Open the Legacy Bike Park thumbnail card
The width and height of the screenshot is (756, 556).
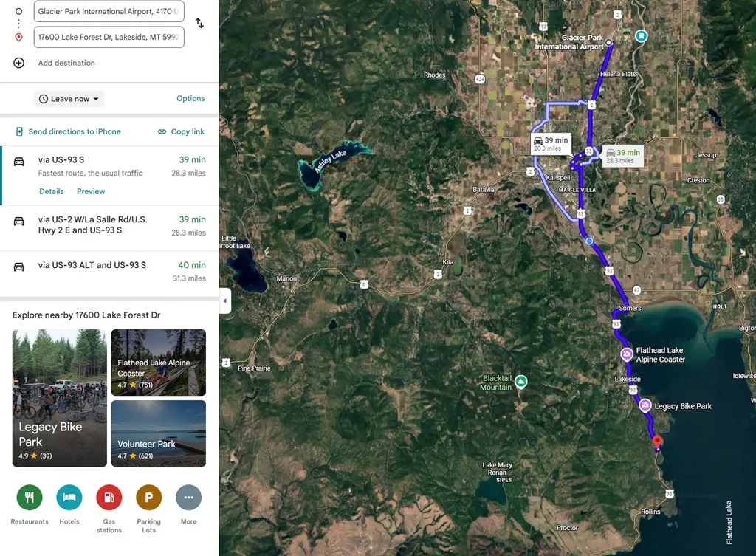(x=59, y=398)
